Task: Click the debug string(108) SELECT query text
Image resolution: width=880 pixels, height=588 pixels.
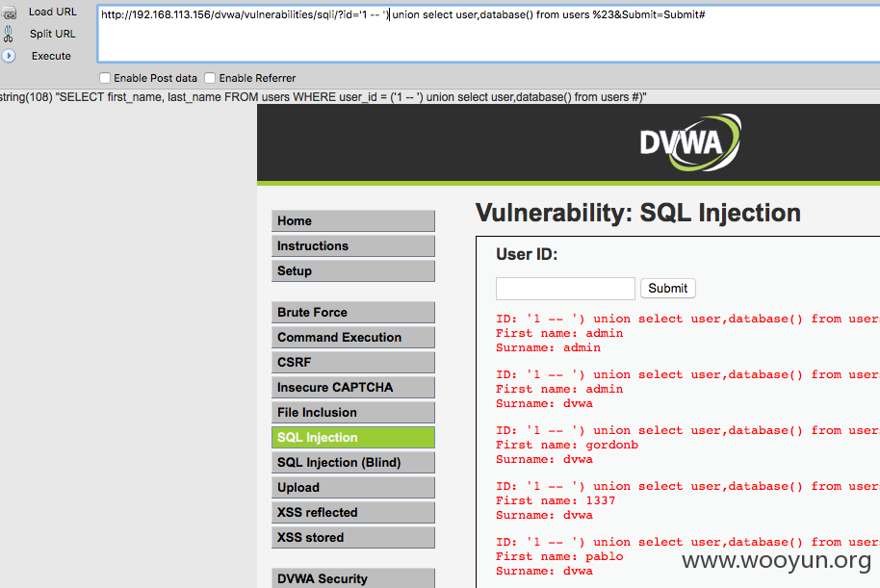Action: [323, 97]
